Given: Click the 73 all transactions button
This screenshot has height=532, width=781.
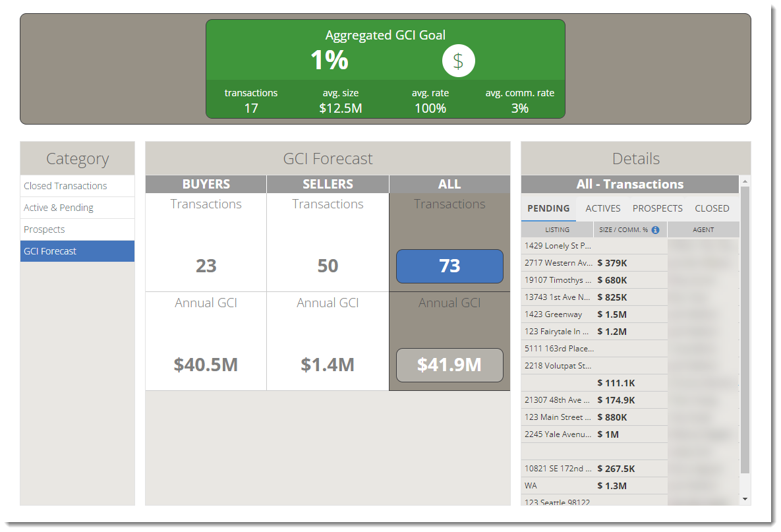Looking at the screenshot, I should tap(449, 266).
